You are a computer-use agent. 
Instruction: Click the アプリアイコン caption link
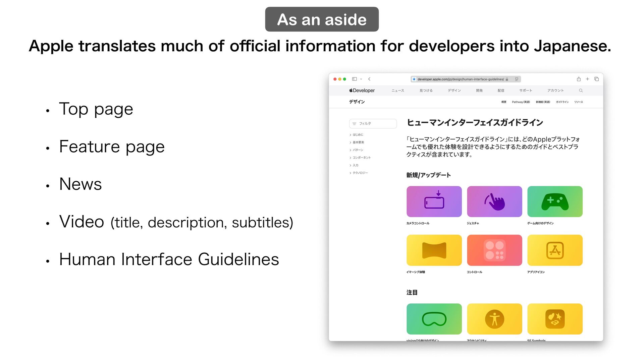point(536,272)
